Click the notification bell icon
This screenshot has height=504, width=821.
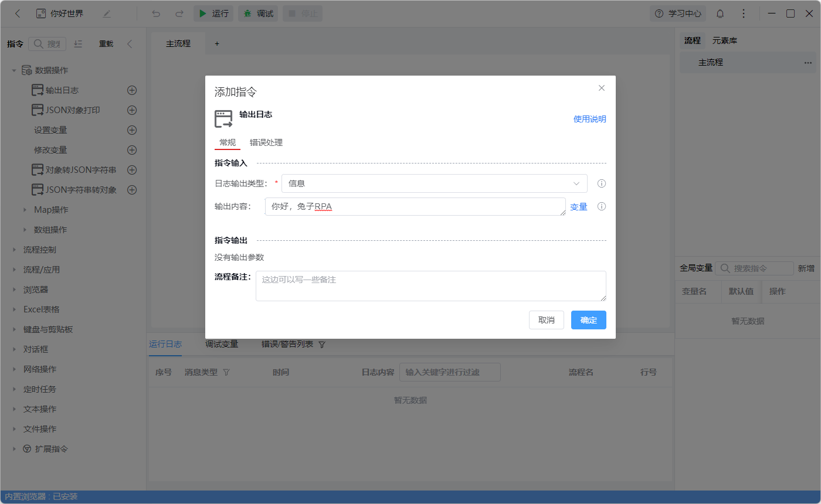click(x=720, y=13)
